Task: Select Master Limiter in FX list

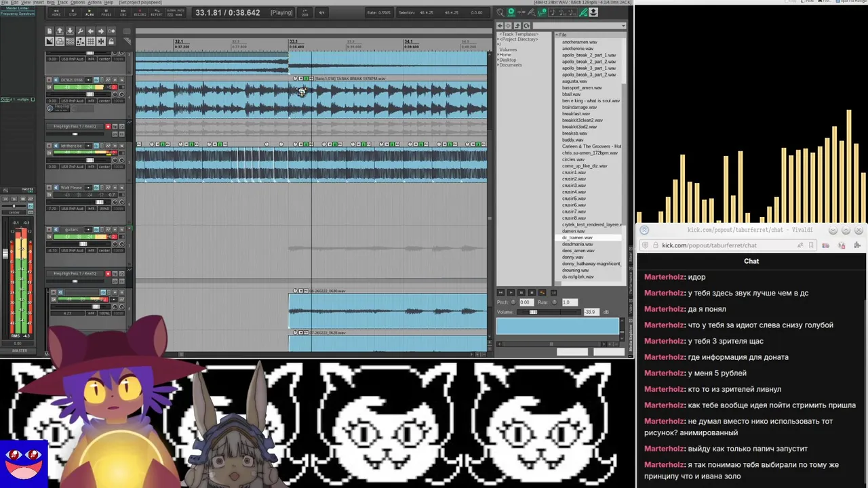Action: click(x=18, y=8)
